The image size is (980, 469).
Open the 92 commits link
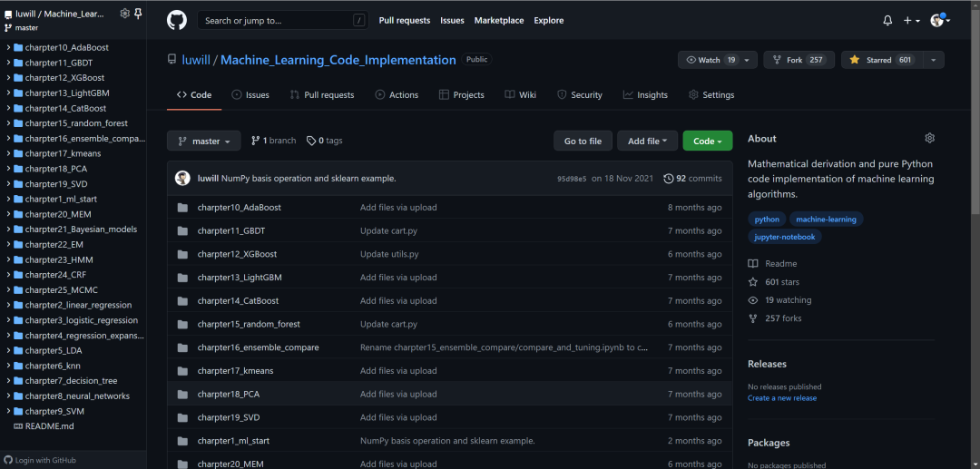(x=693, y=179)
